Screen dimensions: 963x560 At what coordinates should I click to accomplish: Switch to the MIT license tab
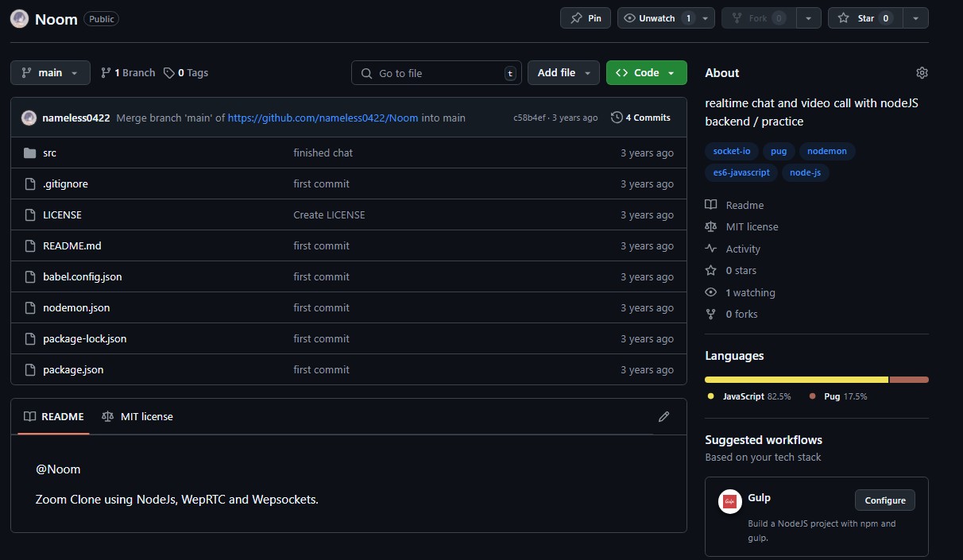pos(137,417)
